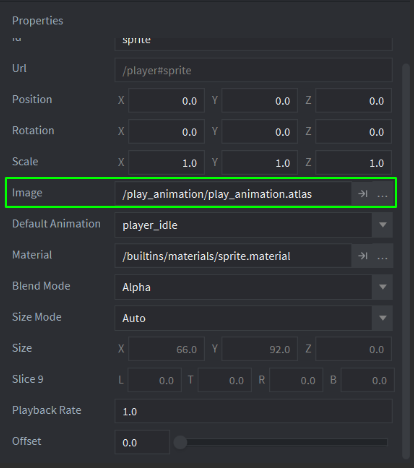The height and width of the screenshot is (468, 414).
Task: Click the Id field containing sprite
Action: (x=253, y=43)
